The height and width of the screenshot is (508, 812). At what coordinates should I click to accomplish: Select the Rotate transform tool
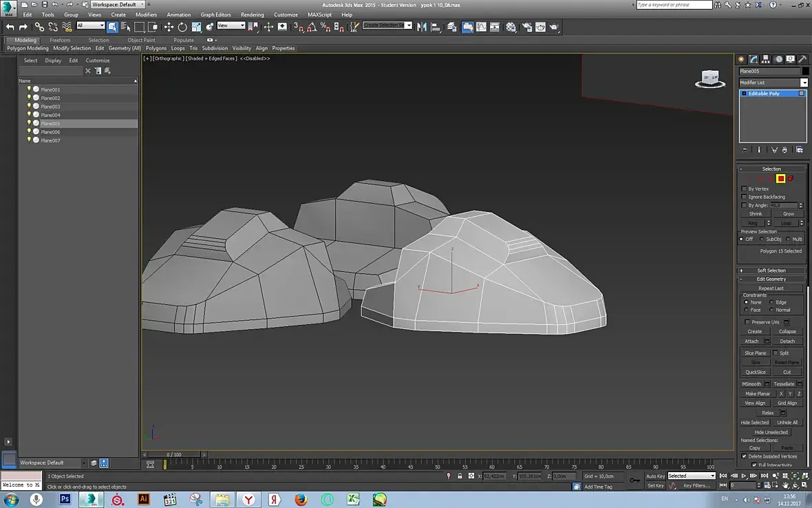click(x=182, y=27)
